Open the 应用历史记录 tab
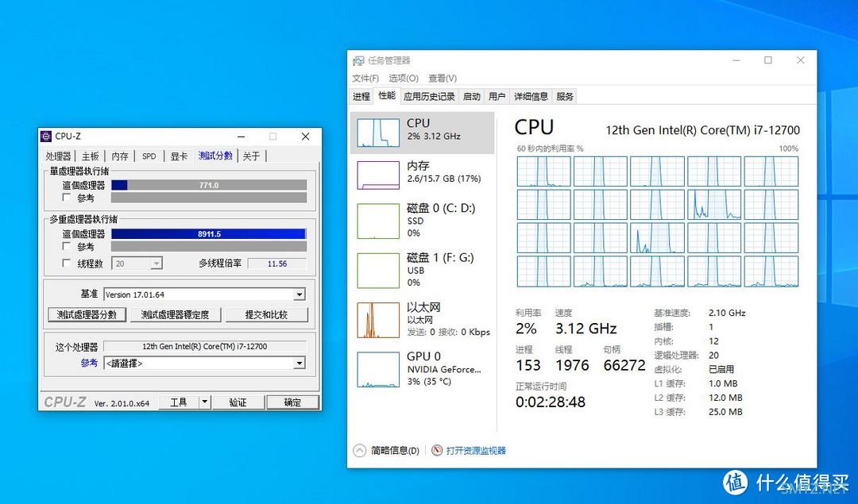This screenshot has height=504, width=858. pyautogui.click(x=430, y=97)
